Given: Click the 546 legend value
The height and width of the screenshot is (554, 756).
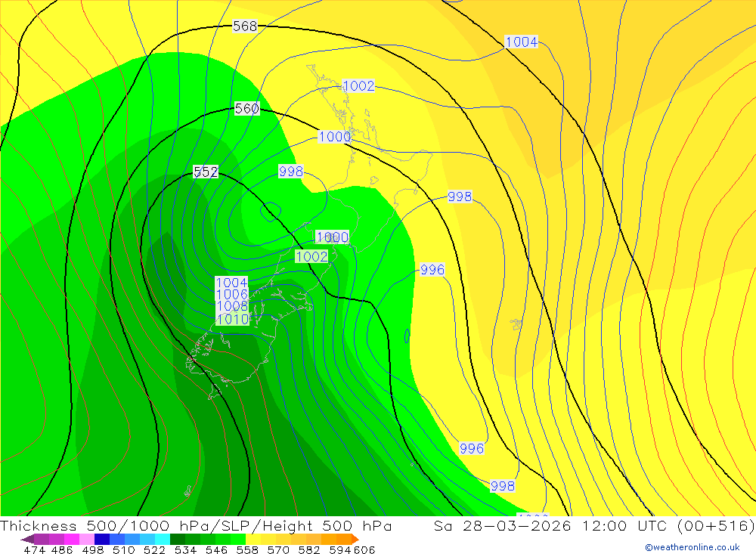Looking at the screenshot, I should click(x=216, y=549).
